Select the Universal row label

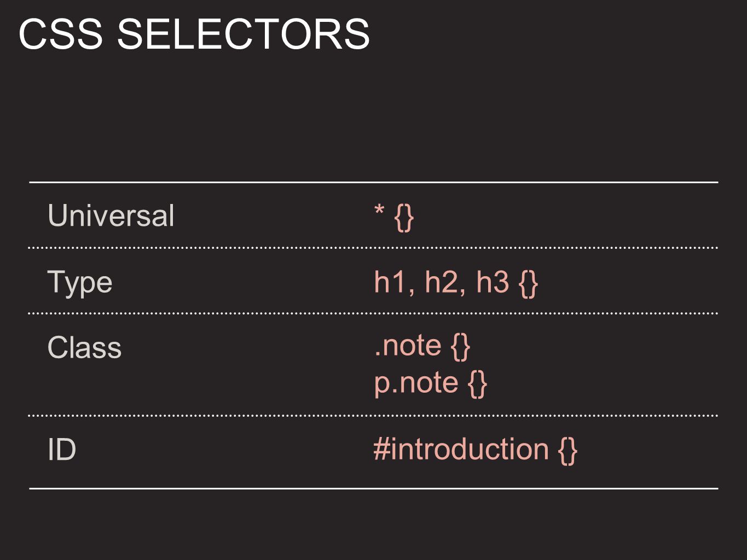coord(111,215)
